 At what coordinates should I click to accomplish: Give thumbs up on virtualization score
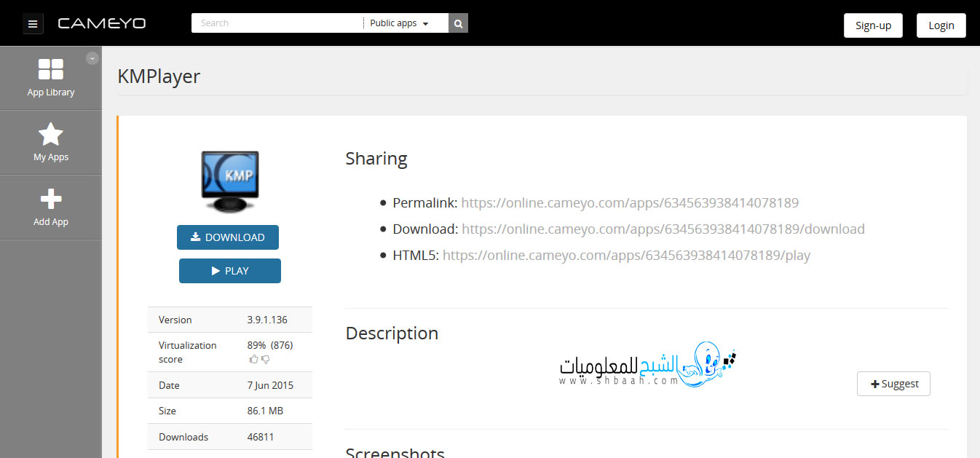(x=253, y=359)
